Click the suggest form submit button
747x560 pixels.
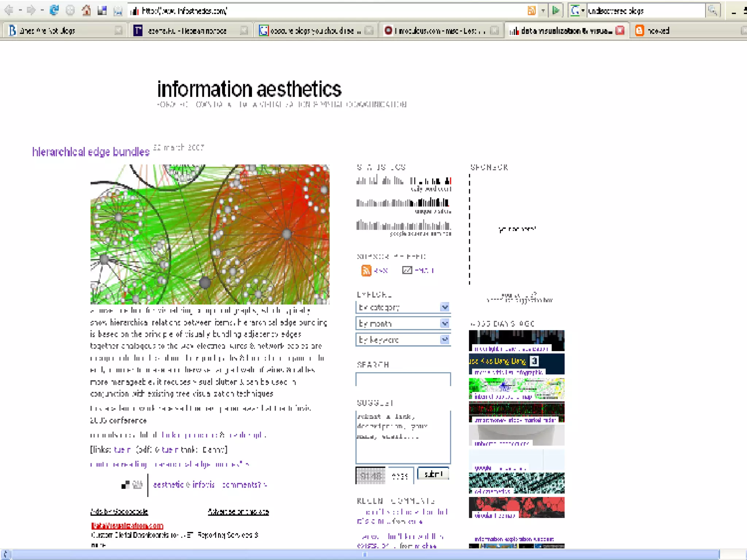pyautogui.click(x=433, y=474)
